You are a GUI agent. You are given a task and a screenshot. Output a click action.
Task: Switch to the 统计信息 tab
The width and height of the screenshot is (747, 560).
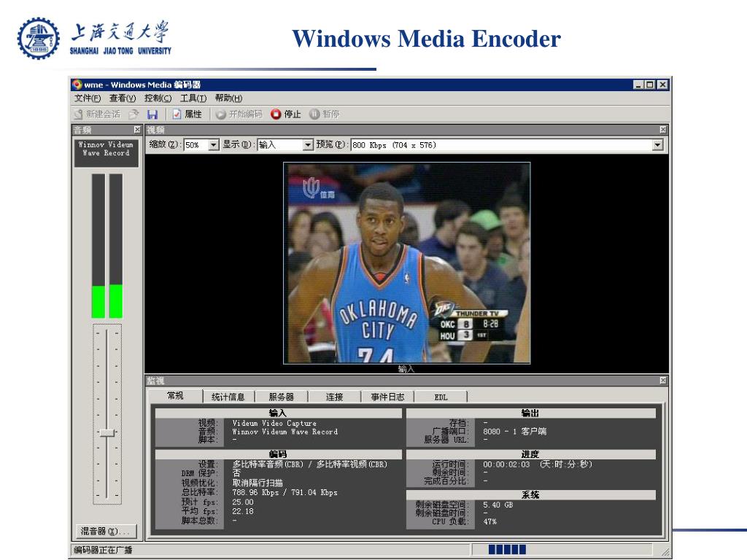pyautogui.click(x=228, y=397)
